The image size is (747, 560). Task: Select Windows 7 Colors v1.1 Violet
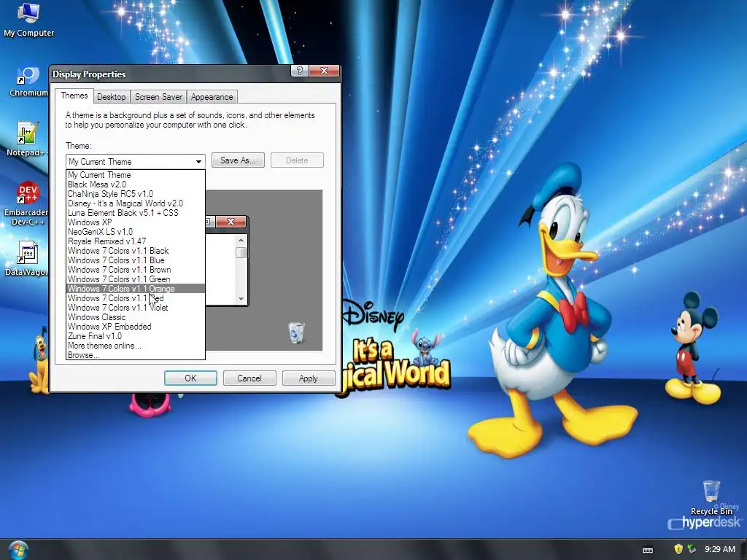point(135,308)
